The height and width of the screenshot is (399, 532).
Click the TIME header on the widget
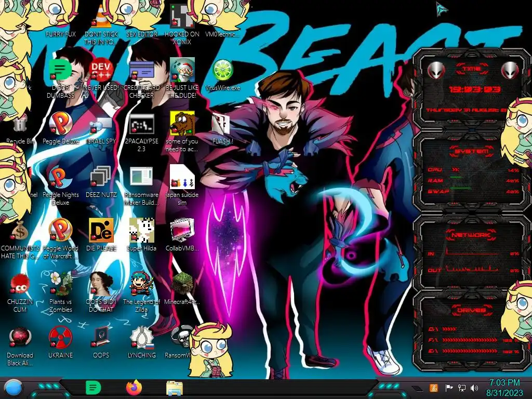point(472,69)
